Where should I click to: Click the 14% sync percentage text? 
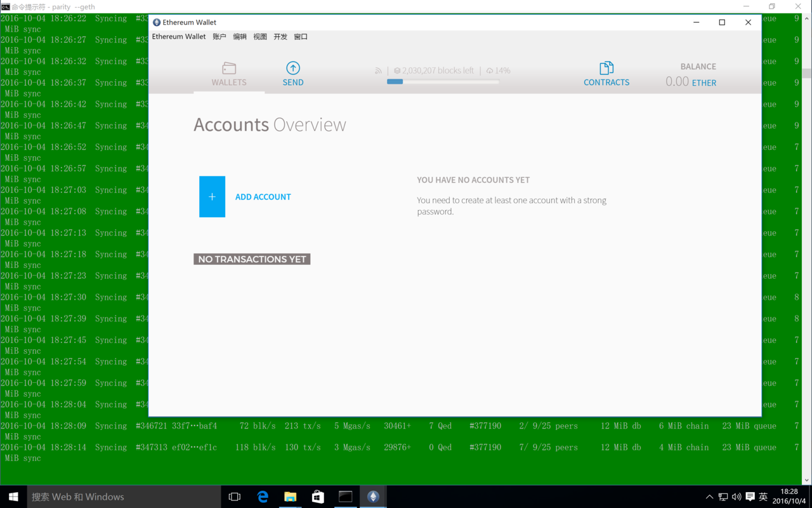coord(503,71)
